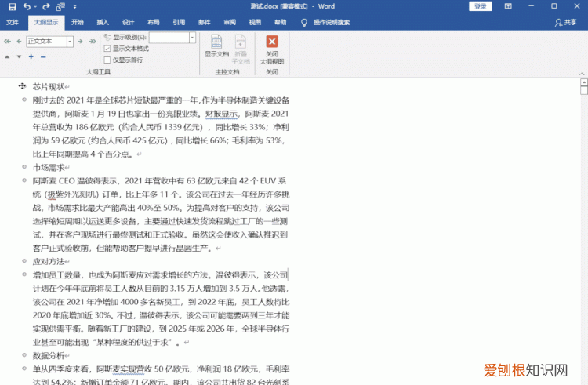This screenshot has width=588, height=385.
Task: Promote the outline level with the single left arrow
Action: [19, 42]
